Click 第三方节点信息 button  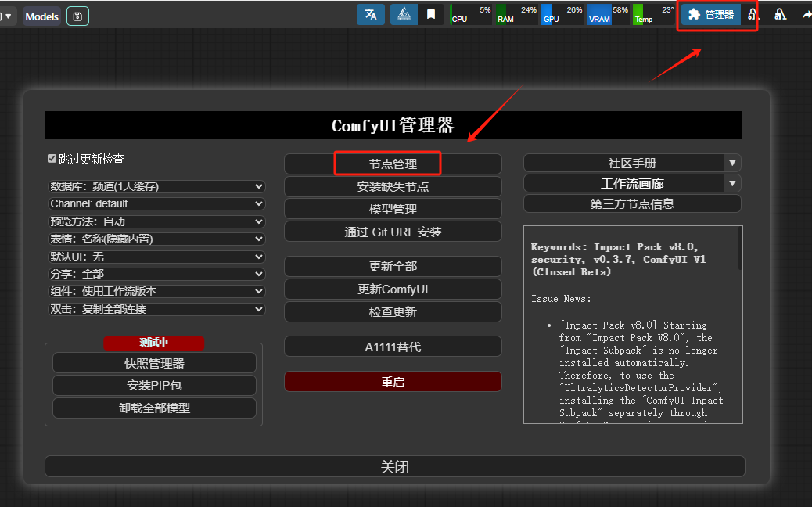pos(632,203)
